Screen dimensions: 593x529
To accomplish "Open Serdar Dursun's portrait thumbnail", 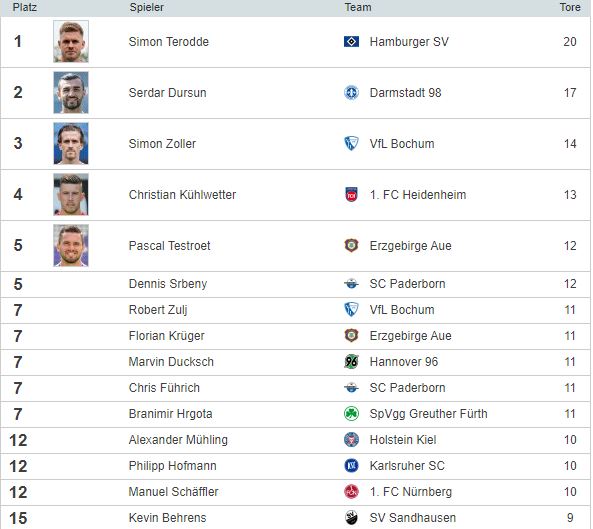I will (x=71, y=93).
